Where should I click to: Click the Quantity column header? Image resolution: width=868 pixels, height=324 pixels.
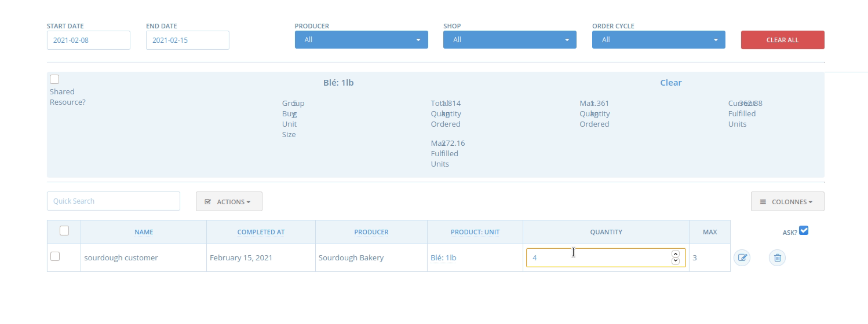coord(606,232)
